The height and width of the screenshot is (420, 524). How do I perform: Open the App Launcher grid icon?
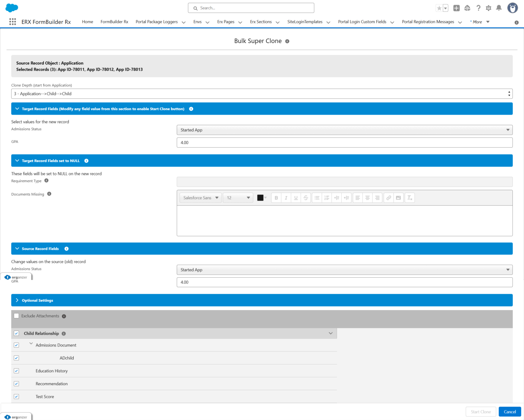click(12, 22)
